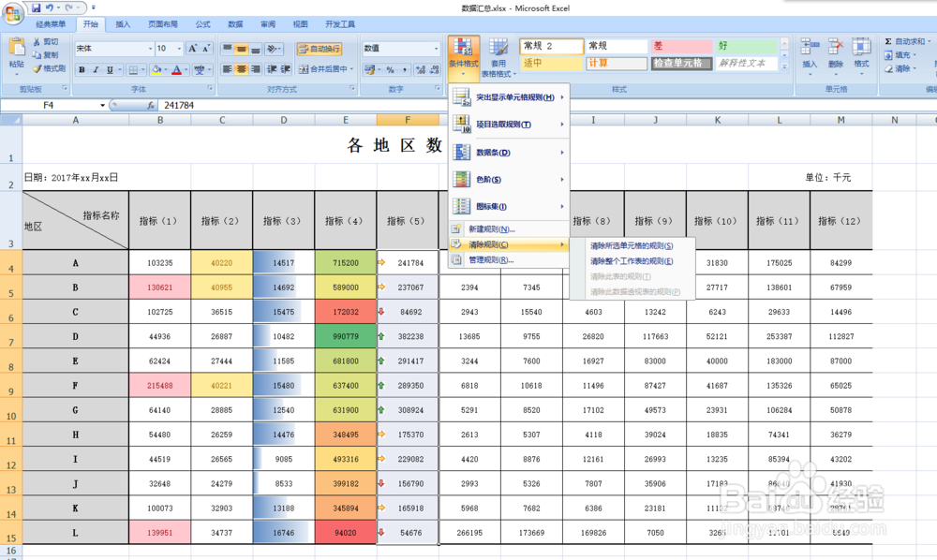Open the cell Format 格式 menu
937x560 pixels.
coord(861,55)
